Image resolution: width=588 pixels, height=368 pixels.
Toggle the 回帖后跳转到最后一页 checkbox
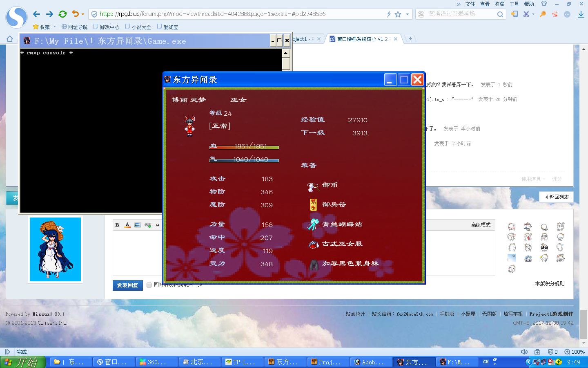click(149, 285)
